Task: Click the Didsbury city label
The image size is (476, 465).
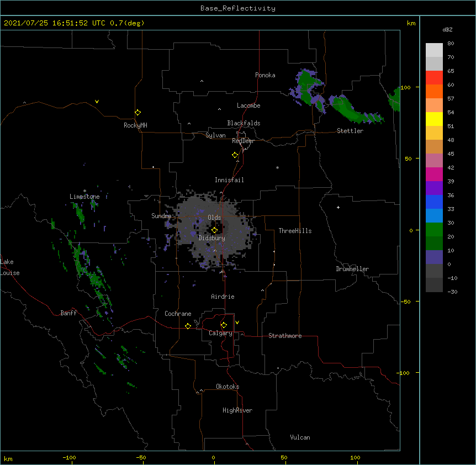Action: [x=212, y=238]
